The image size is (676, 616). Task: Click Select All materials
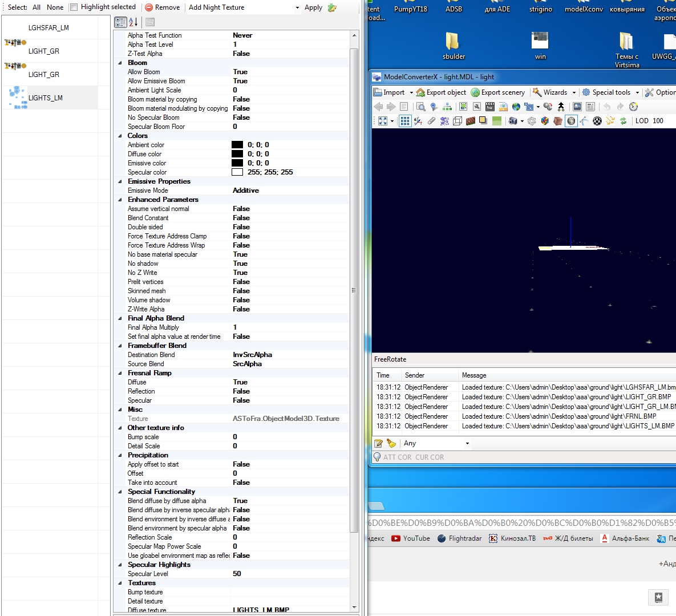37,7
